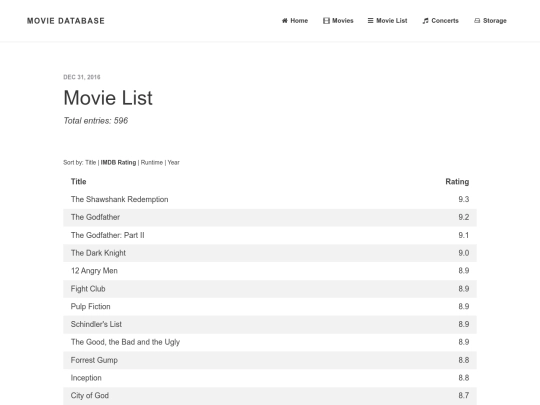540x405 pixels.
Task: Click the Total entries: 596 text
Action: 96,121
